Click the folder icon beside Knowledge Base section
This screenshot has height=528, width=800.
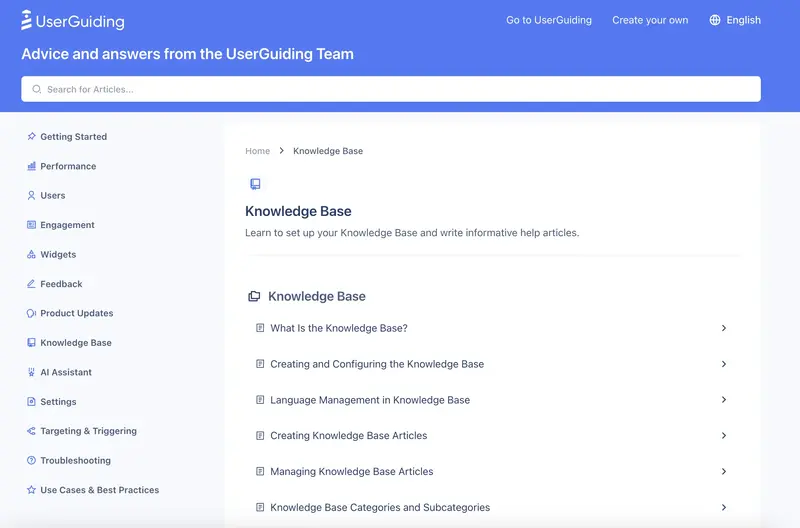point(254,296)
